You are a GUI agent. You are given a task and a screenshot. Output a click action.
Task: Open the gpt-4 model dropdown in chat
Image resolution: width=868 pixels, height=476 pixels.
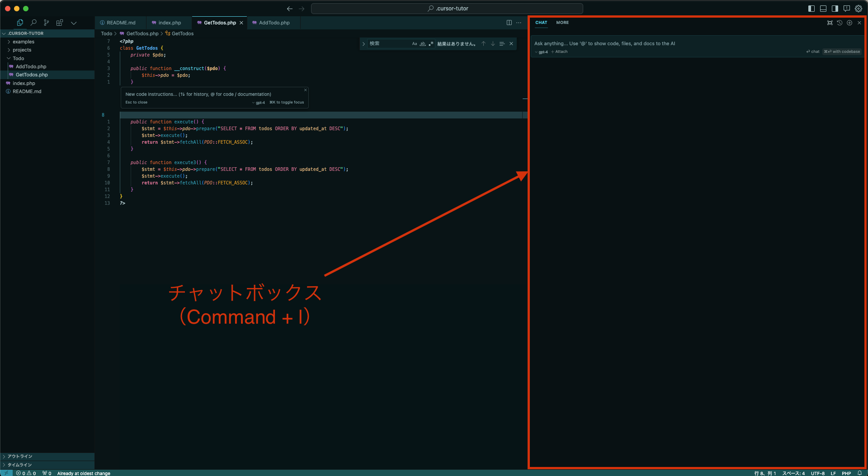[x=541, y=52]
